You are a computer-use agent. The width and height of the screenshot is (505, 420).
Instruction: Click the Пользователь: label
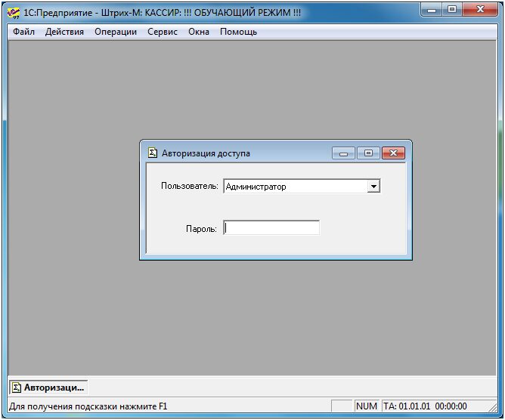[189, 186]
